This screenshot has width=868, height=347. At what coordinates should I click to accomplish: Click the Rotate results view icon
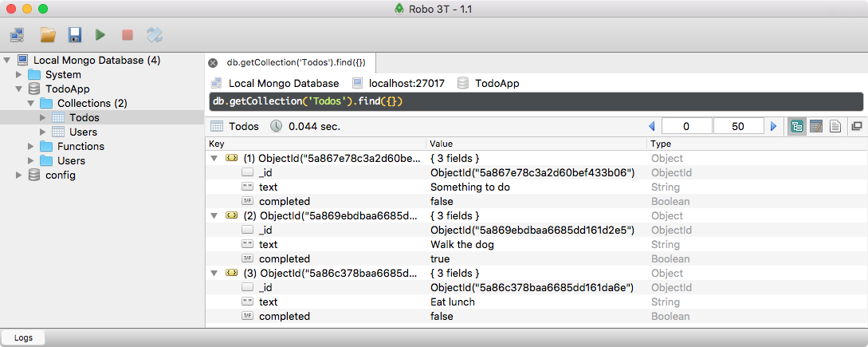pyautogui.click(x=155, y=34)
